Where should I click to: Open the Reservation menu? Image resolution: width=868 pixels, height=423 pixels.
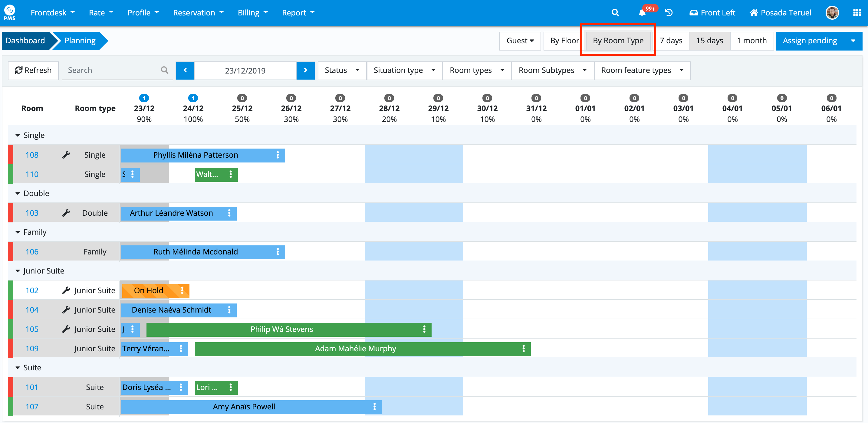tap(198, 13)
